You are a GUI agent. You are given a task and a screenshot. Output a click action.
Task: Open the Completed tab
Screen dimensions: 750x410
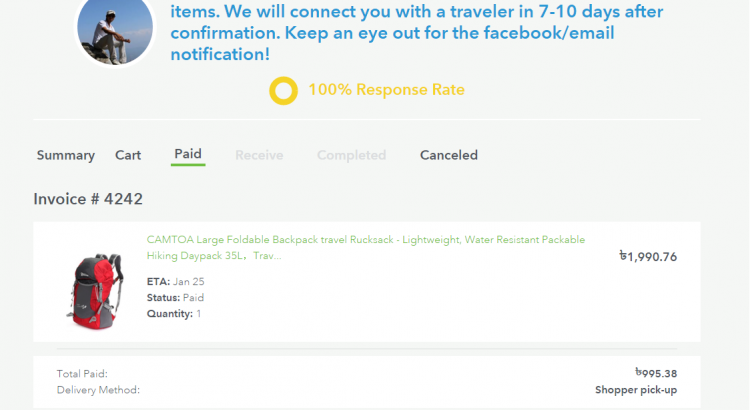point(351,155)
